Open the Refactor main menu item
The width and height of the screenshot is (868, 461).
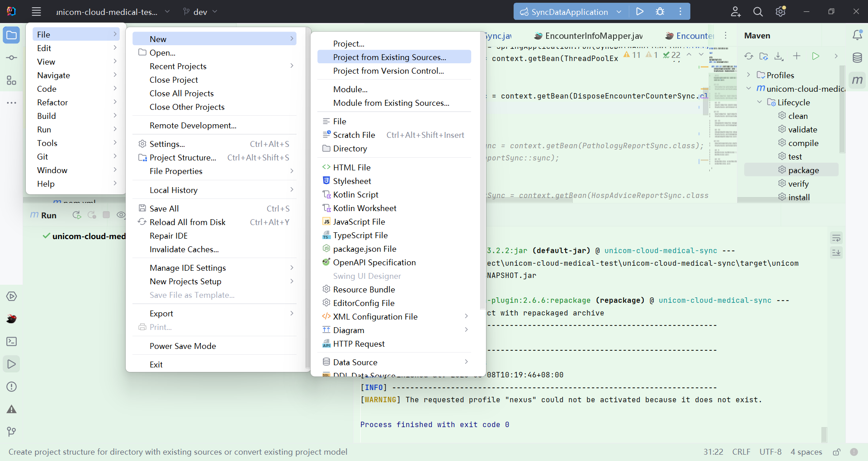point(76,102)
